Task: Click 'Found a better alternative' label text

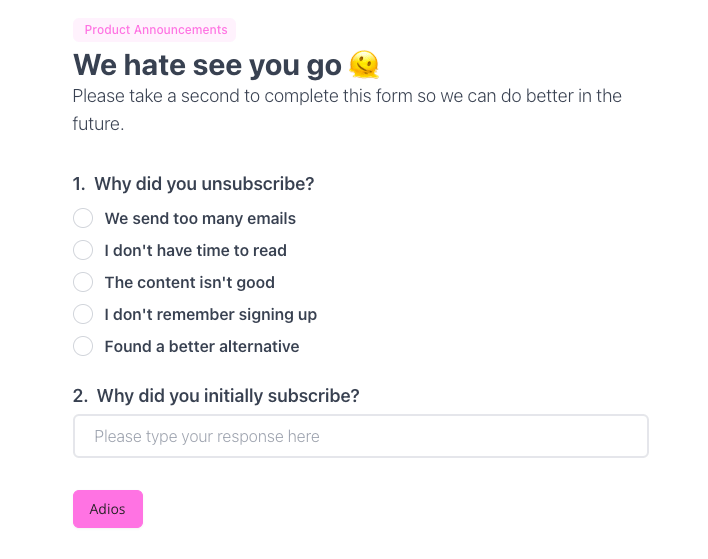Action: 202,347
